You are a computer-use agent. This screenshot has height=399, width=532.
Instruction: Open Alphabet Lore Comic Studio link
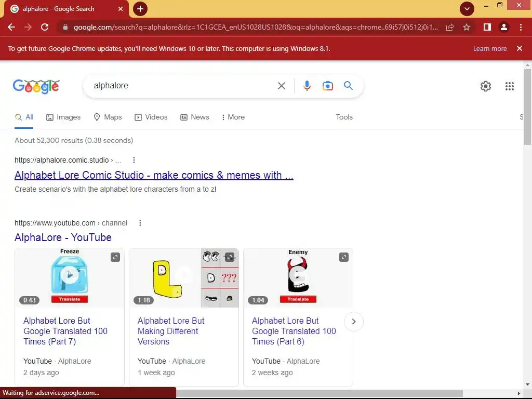point(154,175)
